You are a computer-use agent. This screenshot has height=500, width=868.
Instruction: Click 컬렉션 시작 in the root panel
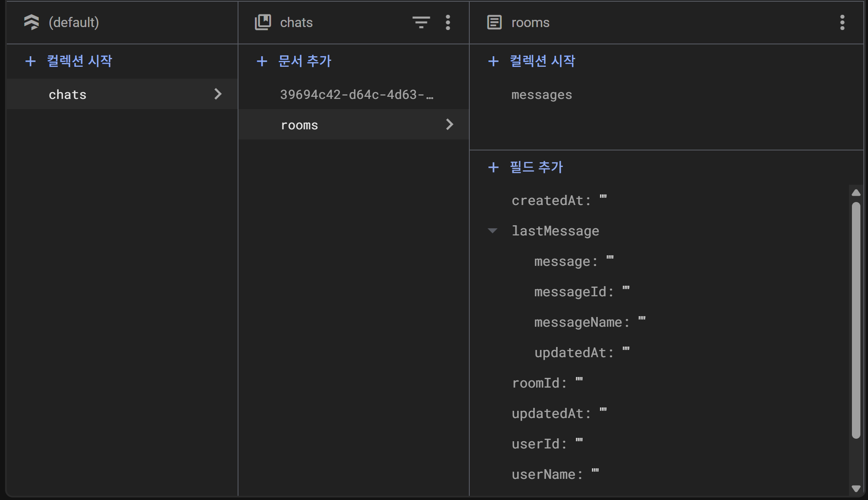(79, 61)
